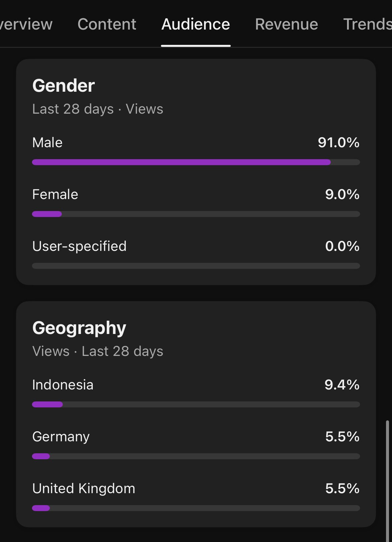Screen dimensions: 392x542
Task: Click the Male 91.0% value
Action: tap(338, 143)
